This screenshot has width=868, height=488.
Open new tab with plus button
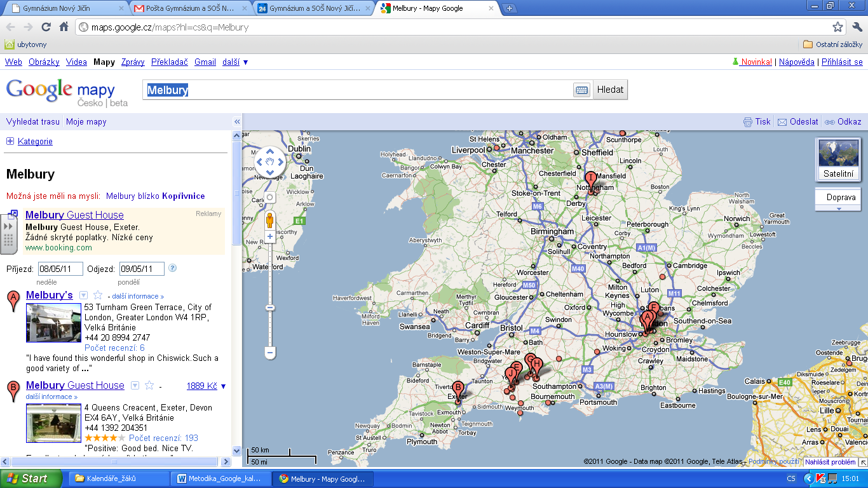coord(510,9)
